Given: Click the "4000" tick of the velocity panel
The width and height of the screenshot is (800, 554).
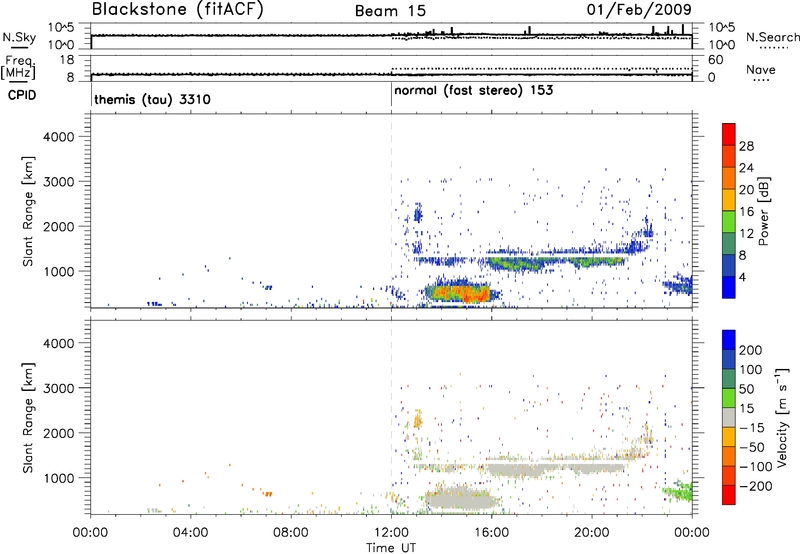Looking at the screenshot, I should click(x=59, y=343).
